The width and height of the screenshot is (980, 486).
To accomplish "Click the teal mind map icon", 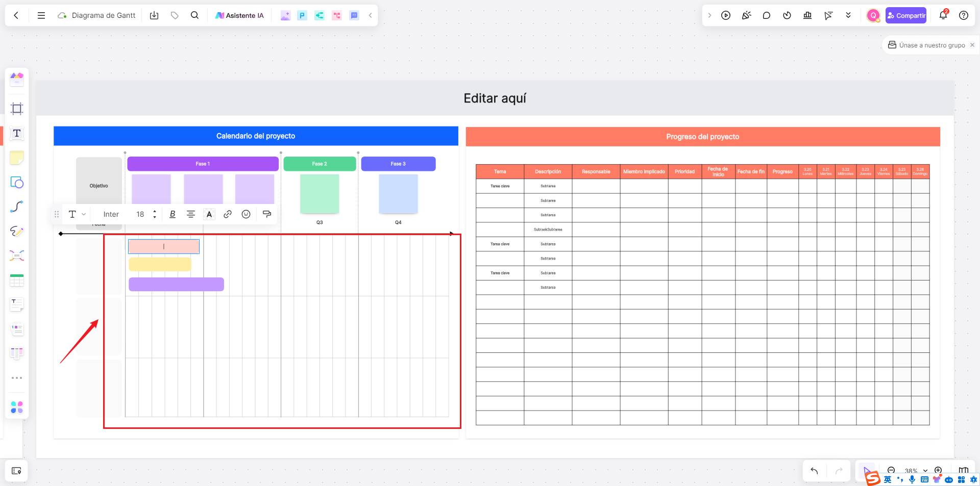I will pos(320,15).
